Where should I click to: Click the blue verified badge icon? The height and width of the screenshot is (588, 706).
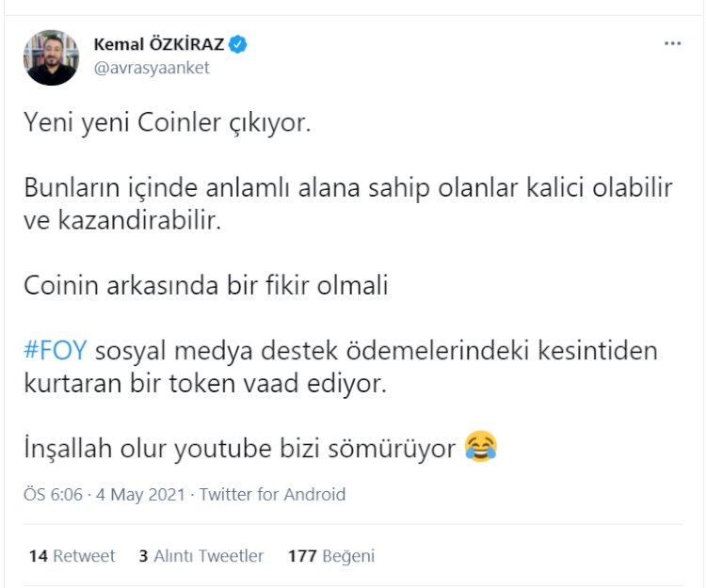pyautogui.click(x=240, y=44)
